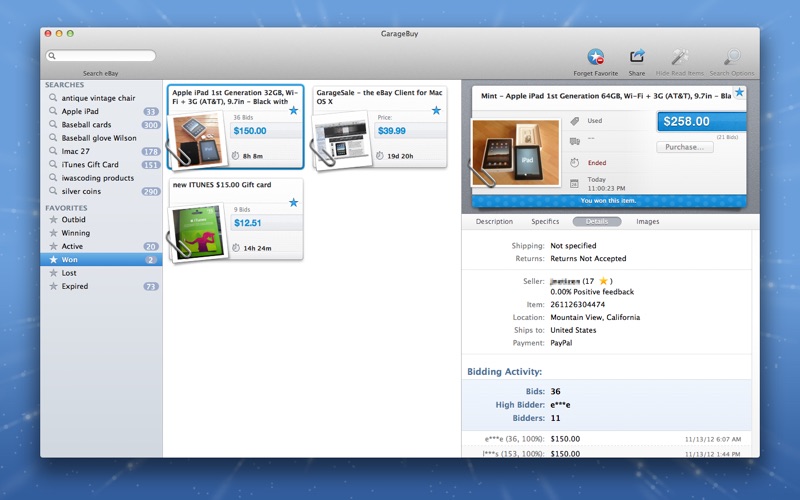This screenshot has width=800, height=500.
Task: Click the clock icon next to 'Ended'
Action: 574,162
